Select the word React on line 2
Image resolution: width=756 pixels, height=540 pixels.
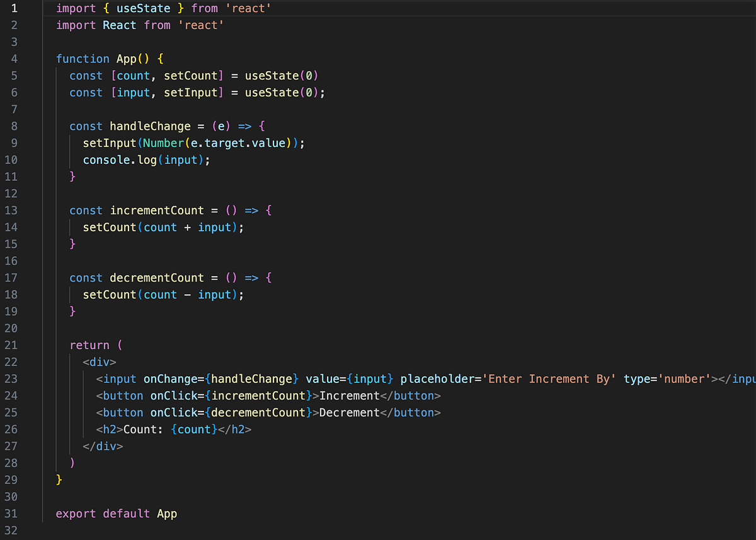click(119, 25)
